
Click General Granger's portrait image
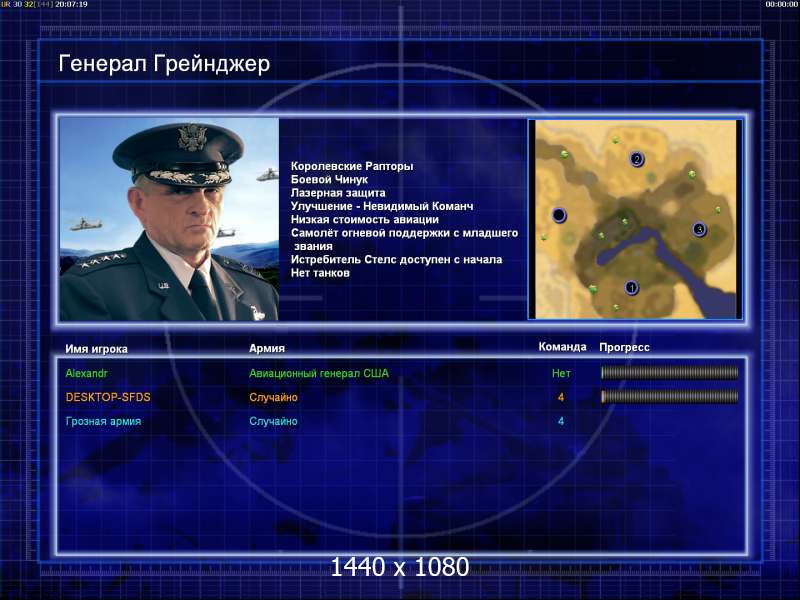[169, 219]
